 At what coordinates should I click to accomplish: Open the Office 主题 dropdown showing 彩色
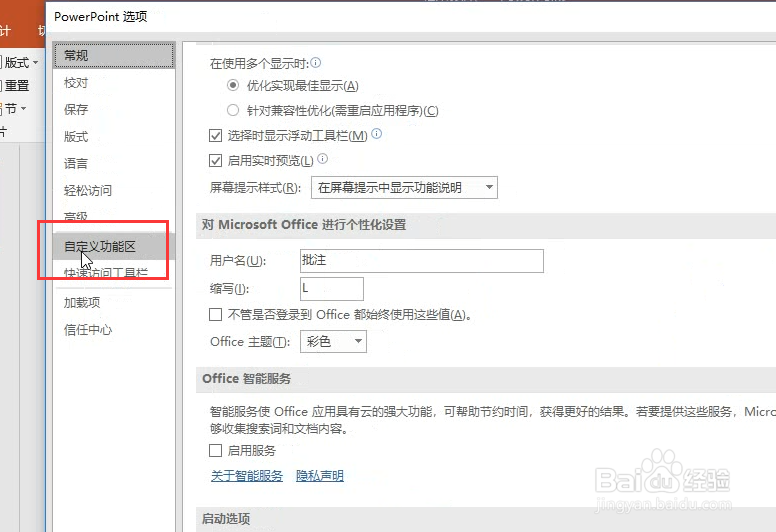tap(334, 341)
